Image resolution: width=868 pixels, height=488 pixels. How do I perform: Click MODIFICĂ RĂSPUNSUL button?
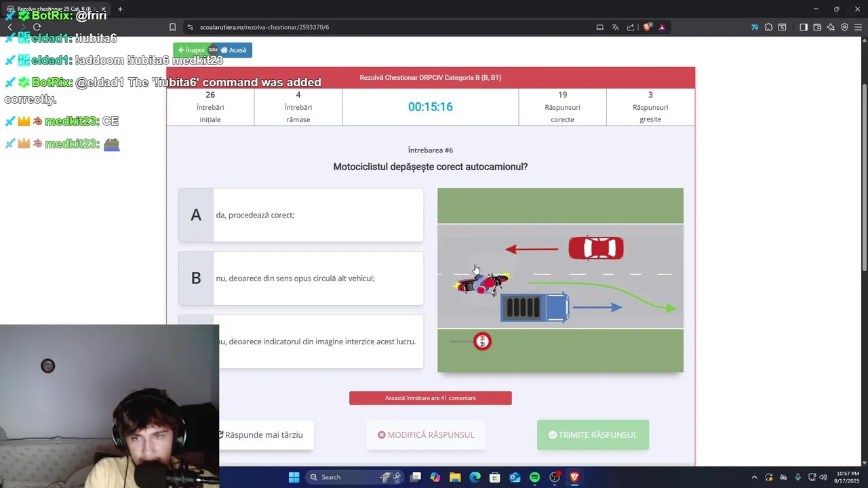(x=426, y=435)
